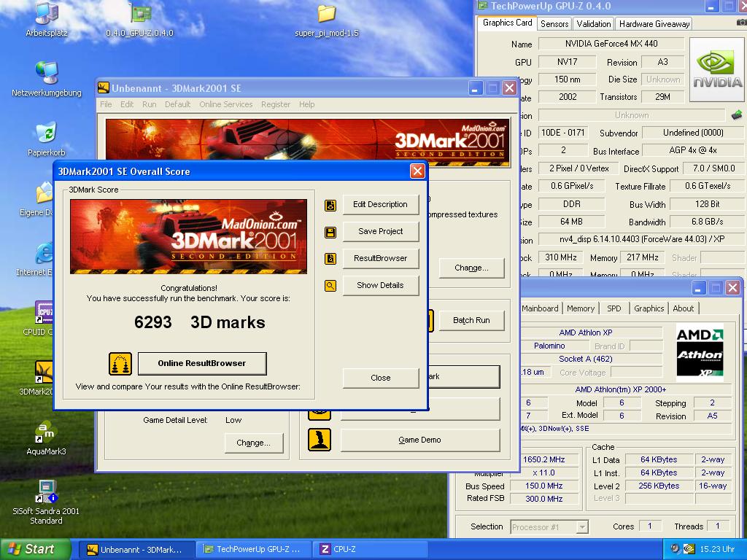Switch to the Memory tab in CPU-Z
747x560 pixels.
pyautogui.click(x=581, y=308)
